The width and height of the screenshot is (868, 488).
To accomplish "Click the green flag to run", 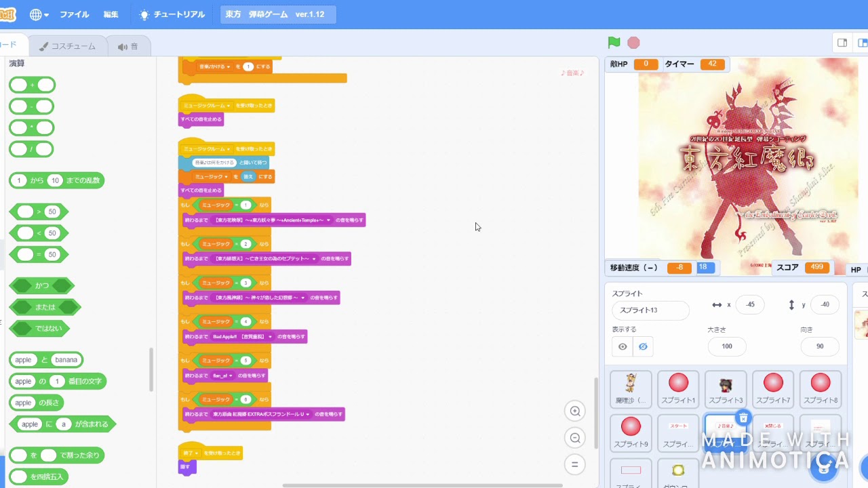I will (614, 43).
